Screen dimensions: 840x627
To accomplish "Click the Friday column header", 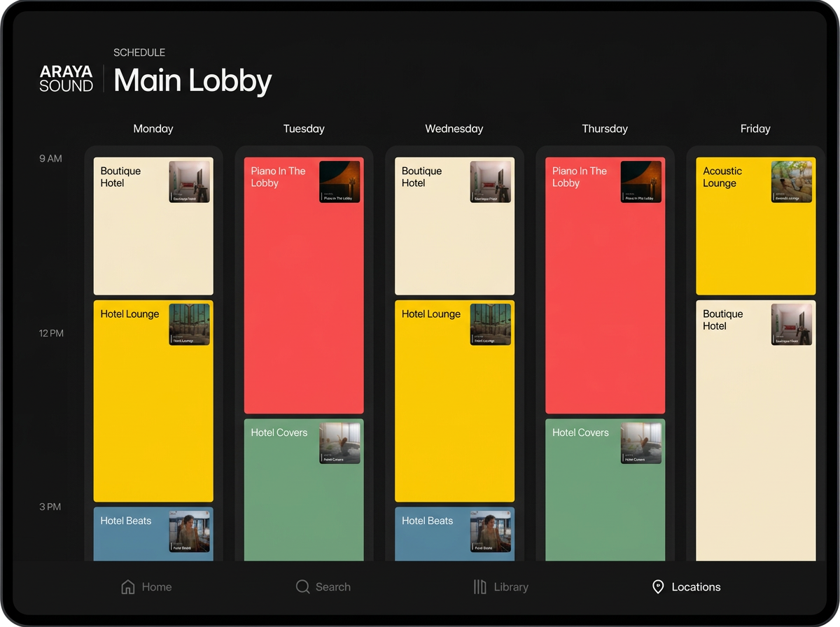I will pos(755,129).
